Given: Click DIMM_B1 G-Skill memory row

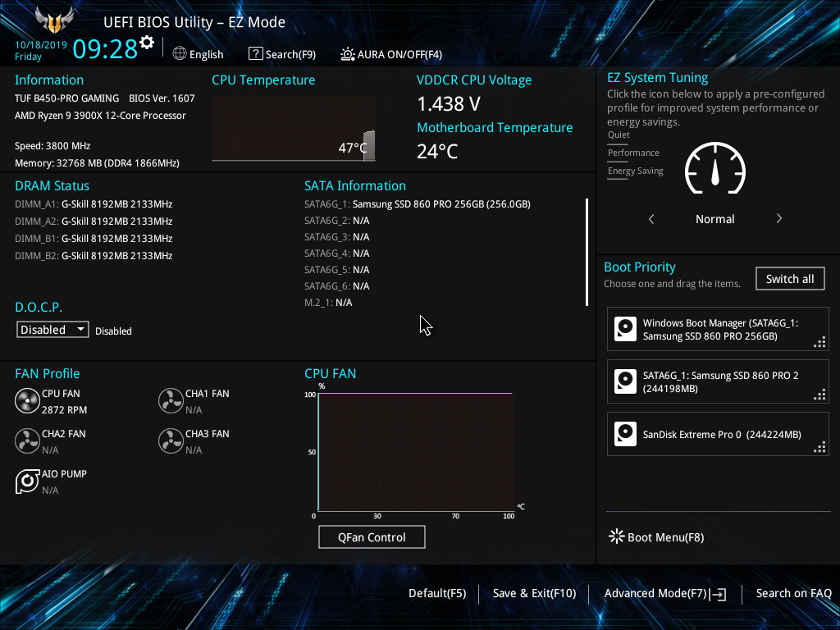Looking at the screenshot, I should coord(94,239).
